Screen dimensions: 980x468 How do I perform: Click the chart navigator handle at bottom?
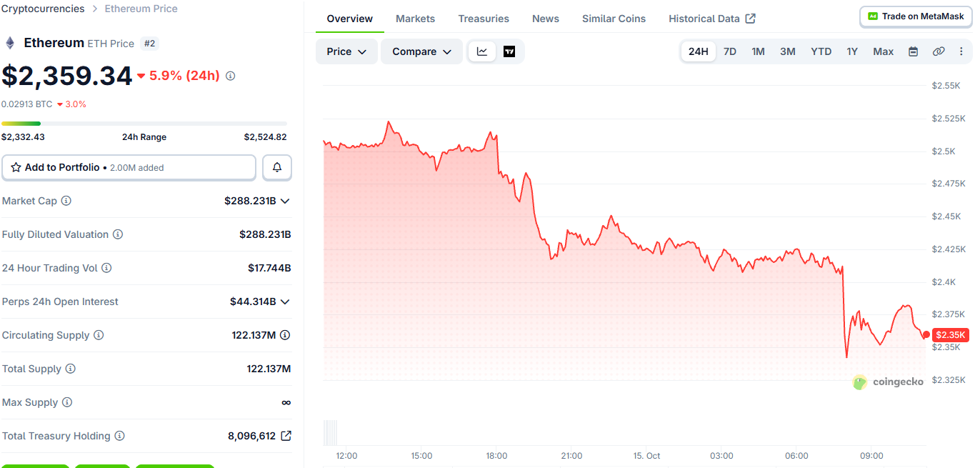[330, 433]
